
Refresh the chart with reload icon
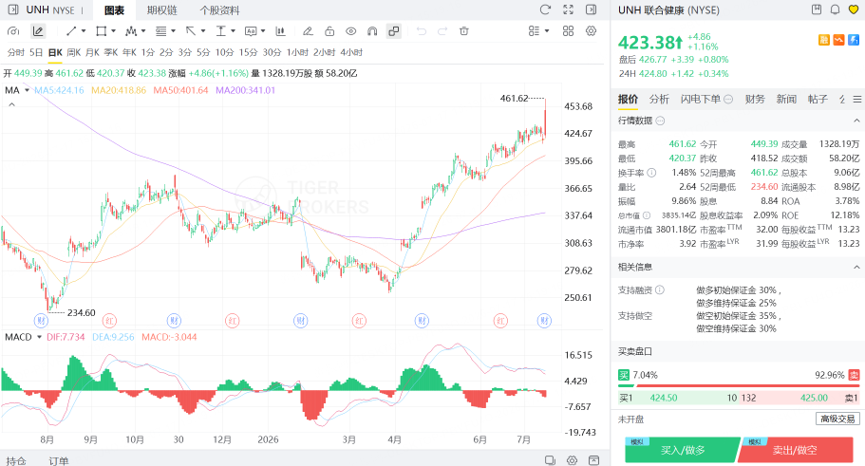(546, 10)
